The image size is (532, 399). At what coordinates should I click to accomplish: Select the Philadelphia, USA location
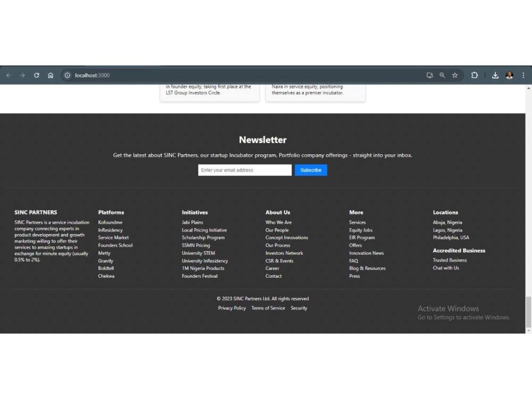point(451,237)
